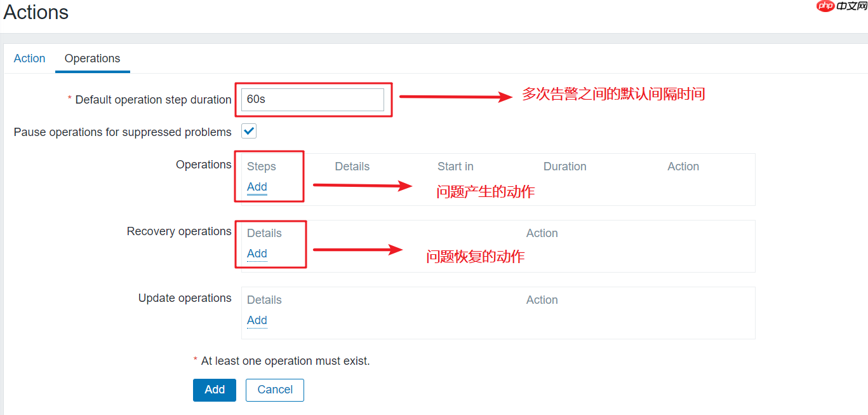Click Details header in Operations table
This screenshot has height=415, width=868.
coord(352,167)
